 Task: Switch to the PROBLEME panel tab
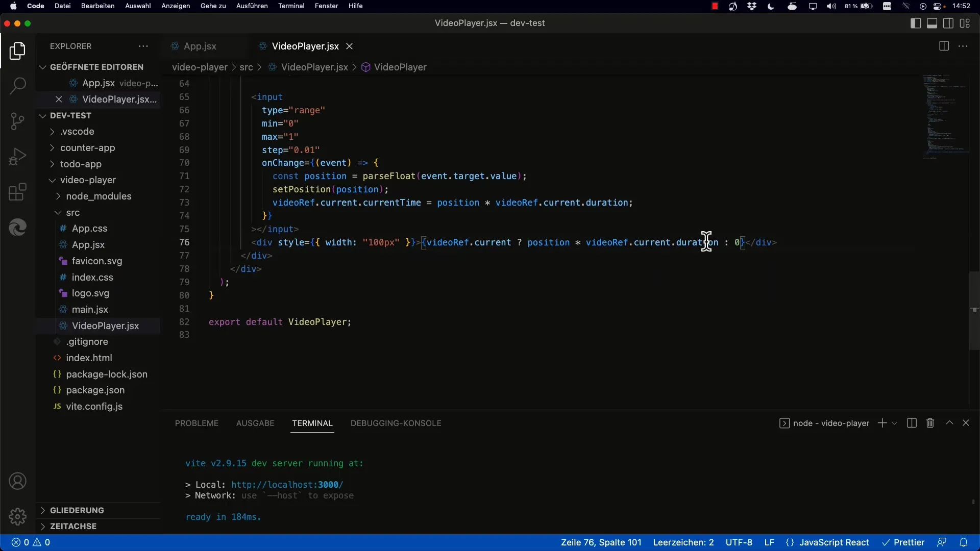pos(197,423)
